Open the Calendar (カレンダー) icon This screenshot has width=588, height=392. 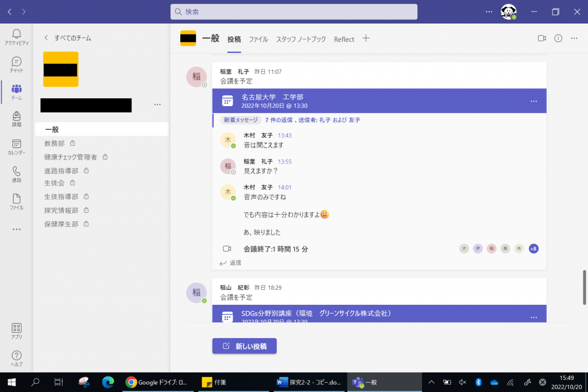[17, 147]
